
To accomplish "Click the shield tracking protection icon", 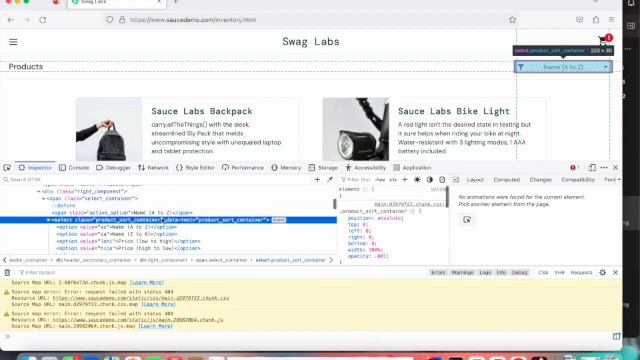I will [109, 20].
